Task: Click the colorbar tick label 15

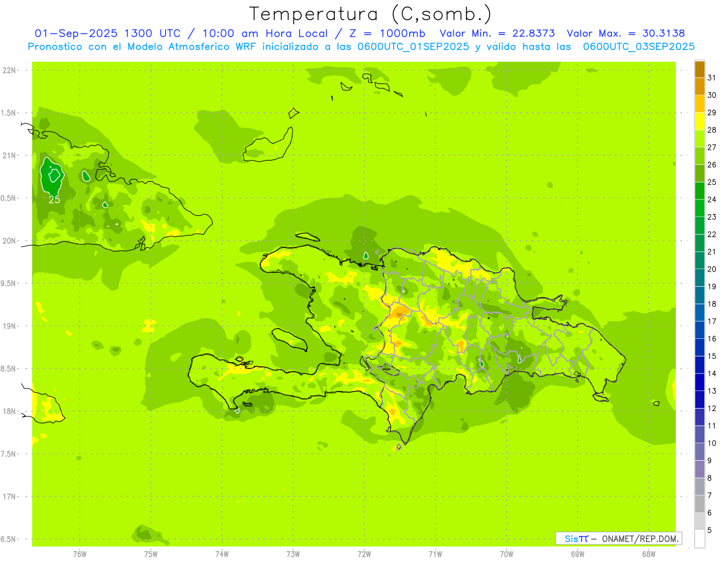Action: point(712,356)
